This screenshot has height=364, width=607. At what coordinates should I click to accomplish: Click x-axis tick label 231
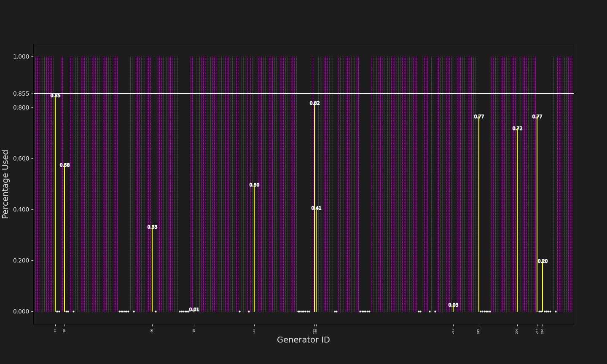click(x=453, y=331)
